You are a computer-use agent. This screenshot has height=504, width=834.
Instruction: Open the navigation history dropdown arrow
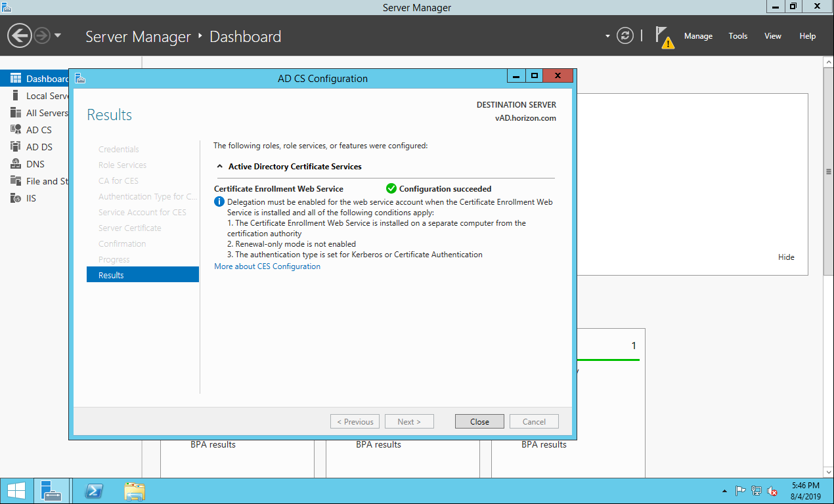click(x=58, y=35)
